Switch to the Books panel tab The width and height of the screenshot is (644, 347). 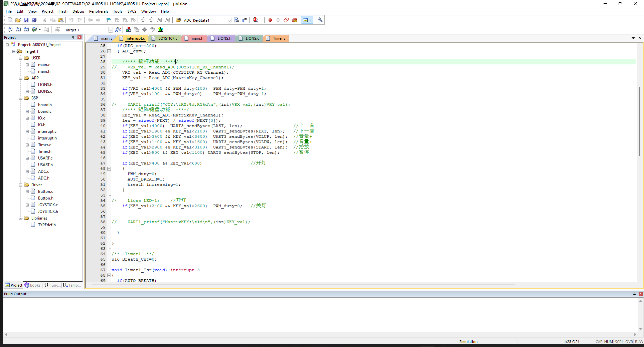32,285
